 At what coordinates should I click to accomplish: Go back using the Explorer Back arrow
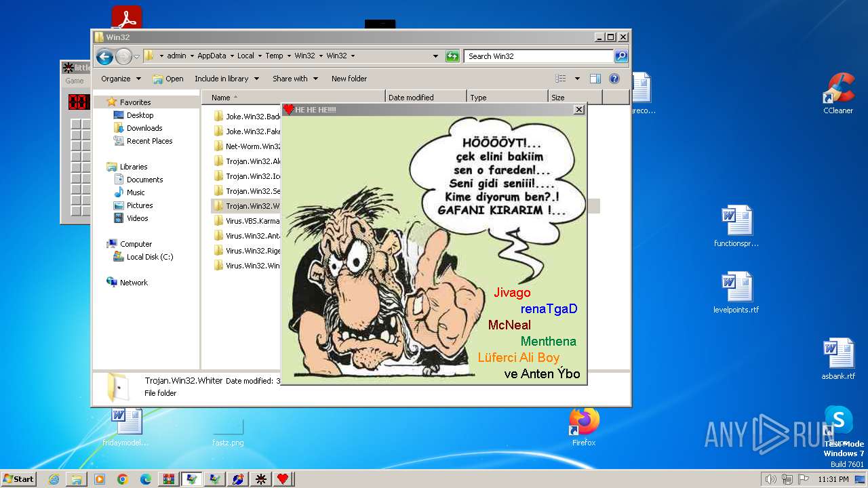pyautogui.click(x=104, y=56)
